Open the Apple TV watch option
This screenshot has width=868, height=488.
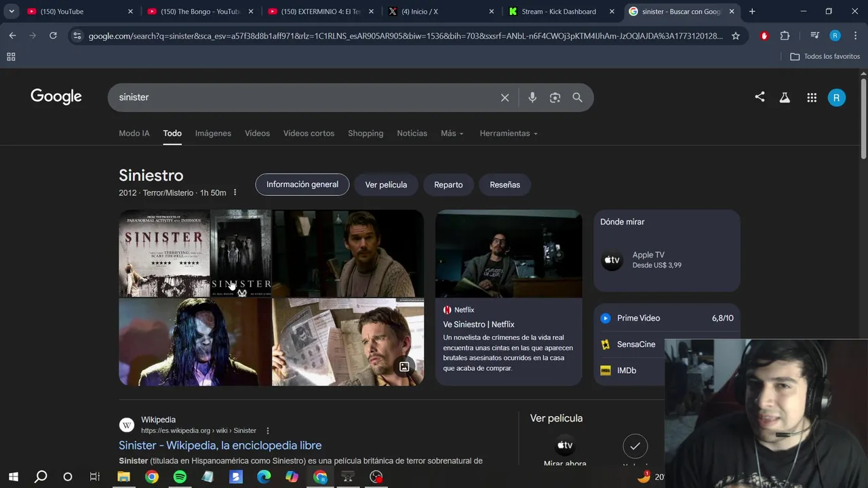tap(667, 260)
